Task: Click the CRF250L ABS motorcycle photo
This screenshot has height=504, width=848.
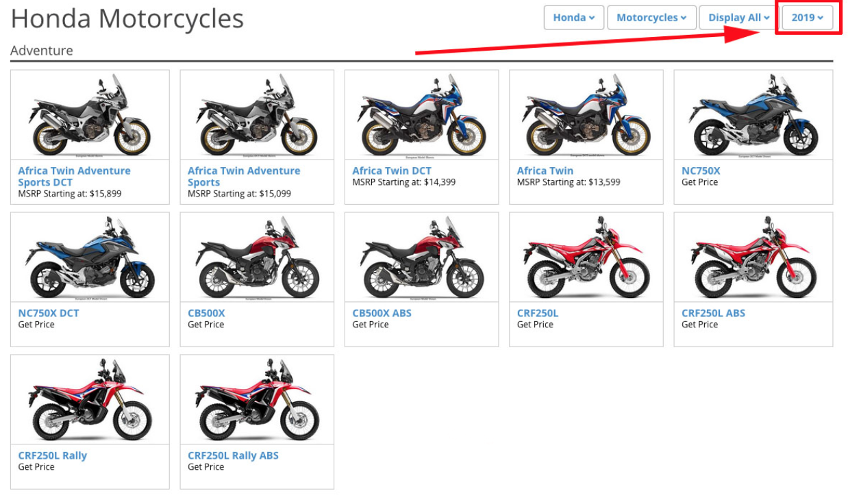Action: (753, 257)
